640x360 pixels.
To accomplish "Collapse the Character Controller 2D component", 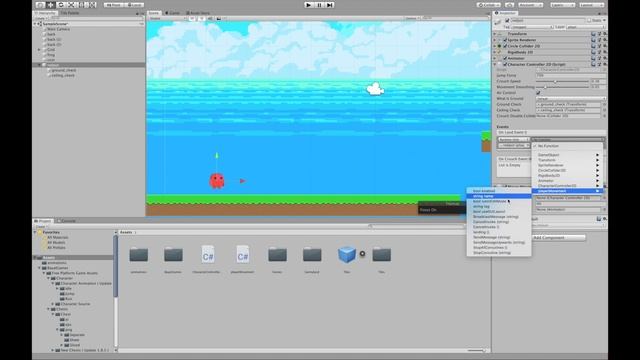I will (495, 64).
